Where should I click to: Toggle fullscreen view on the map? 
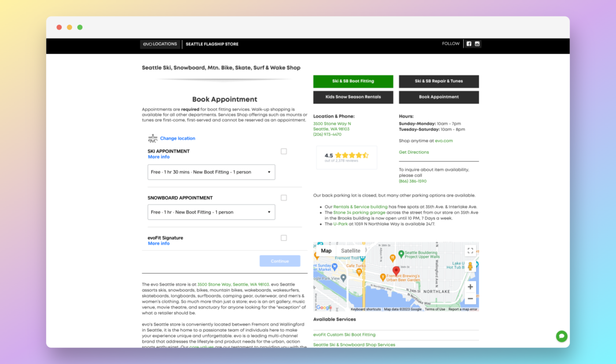coord(470,251)
